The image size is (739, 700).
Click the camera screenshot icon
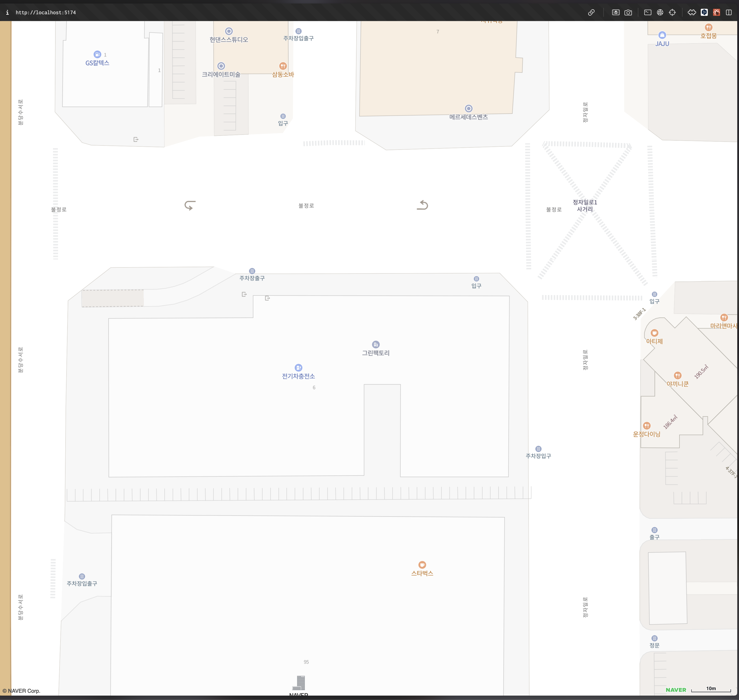coord(628,12)
